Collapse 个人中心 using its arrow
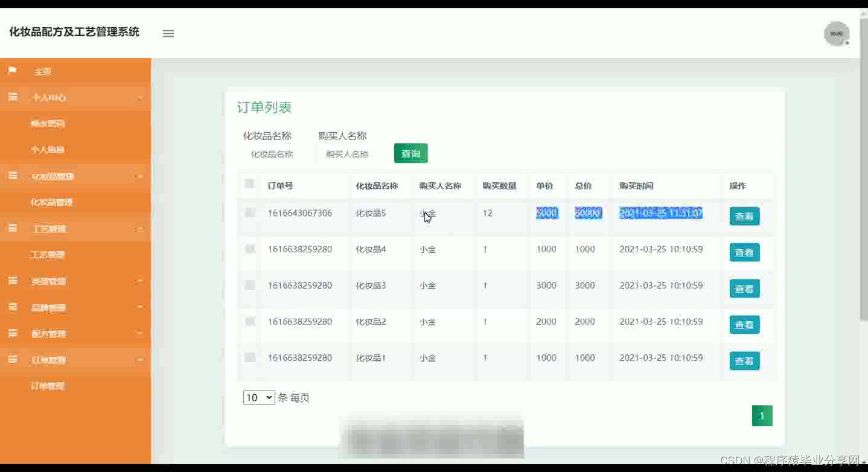Screen dimensions: 868x472 point(140,98)
